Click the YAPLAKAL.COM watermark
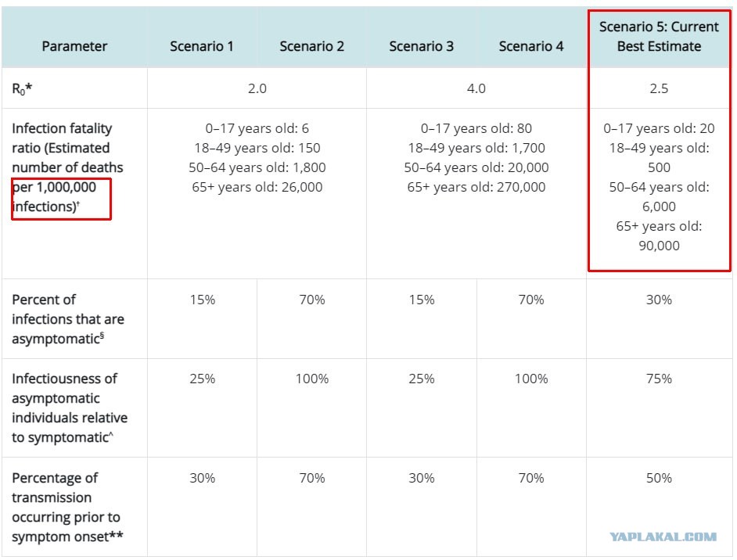Image resolution: width=737 pixels, height=560 pixels. (x=663, y=537)
